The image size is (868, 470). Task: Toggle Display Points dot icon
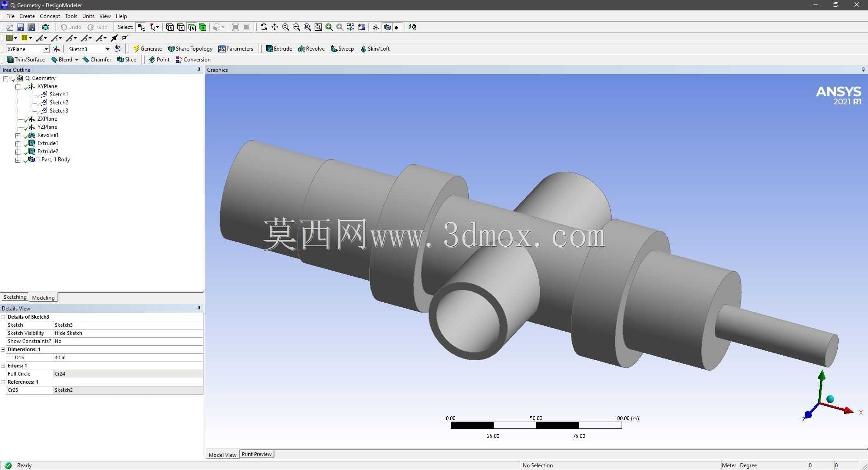pos(396,28)
